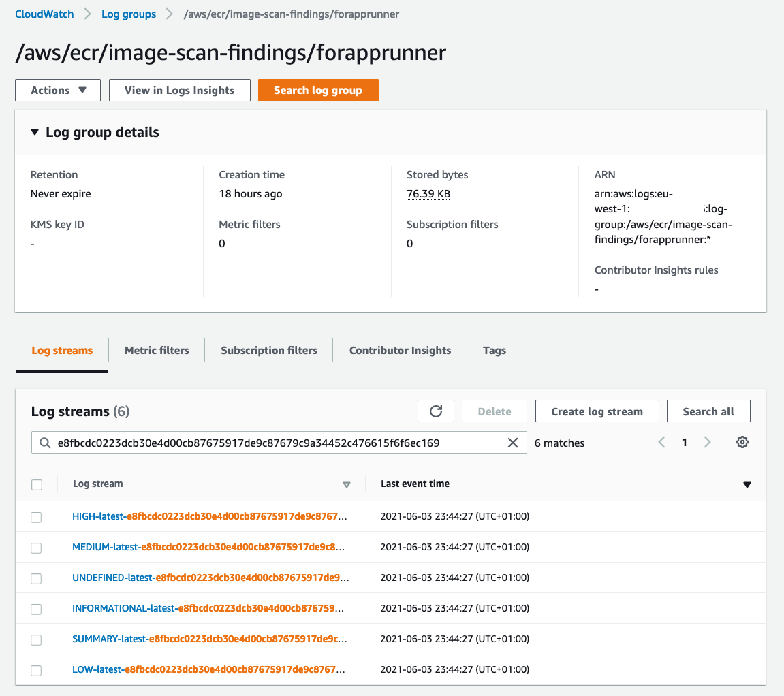Switch to the Contributor Insights tab

point(400,351)
